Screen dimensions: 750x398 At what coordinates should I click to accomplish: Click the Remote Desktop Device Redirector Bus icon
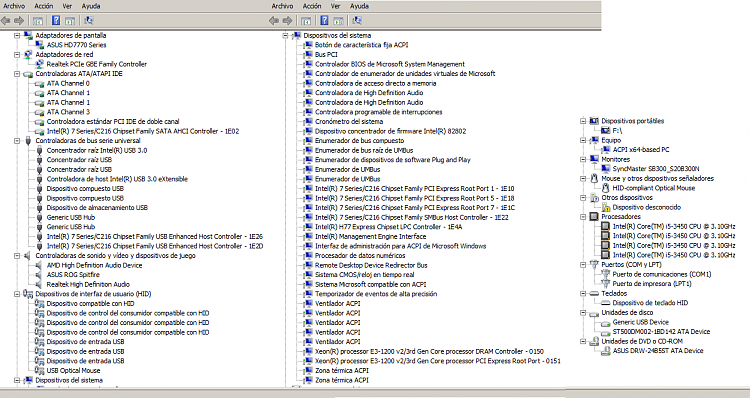308,265
